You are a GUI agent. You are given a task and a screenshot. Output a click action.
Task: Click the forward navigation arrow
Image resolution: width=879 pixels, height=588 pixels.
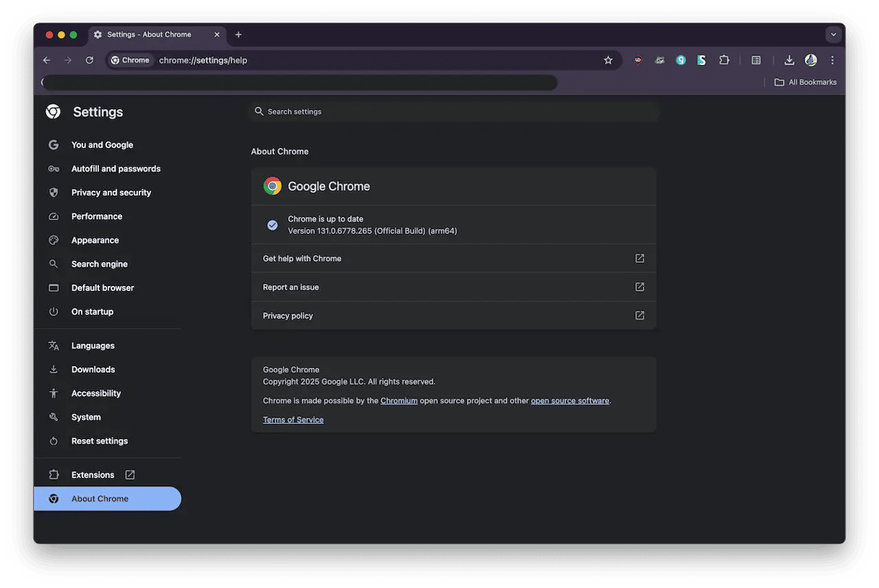point(68,60)
